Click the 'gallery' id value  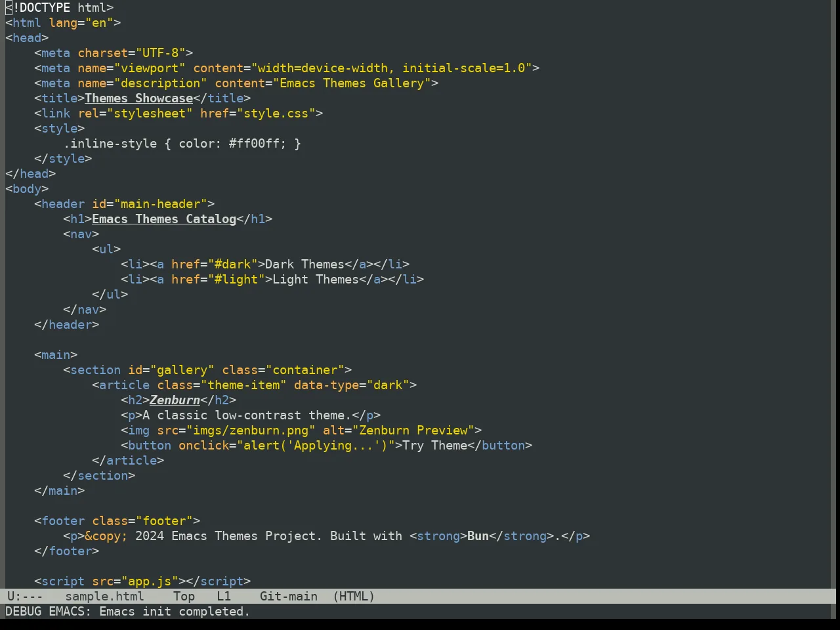[x=182, y=370]
